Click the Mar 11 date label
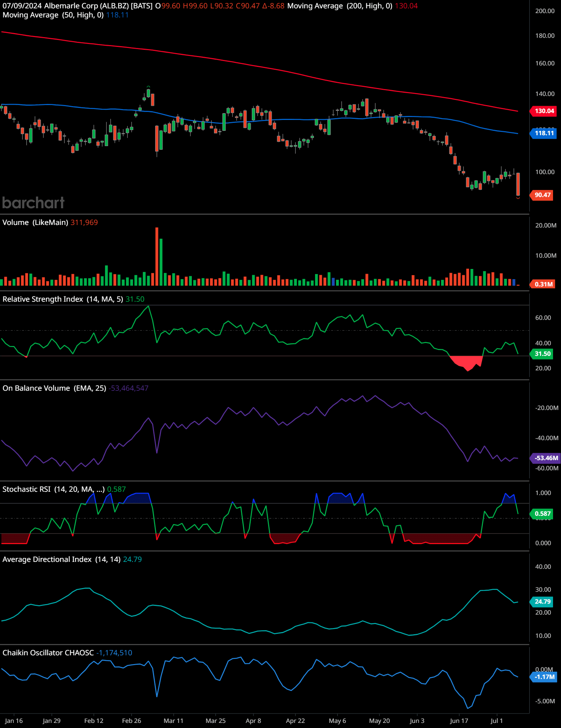The height and width of the screenshot is (728, 561). (x=174, y=721)
